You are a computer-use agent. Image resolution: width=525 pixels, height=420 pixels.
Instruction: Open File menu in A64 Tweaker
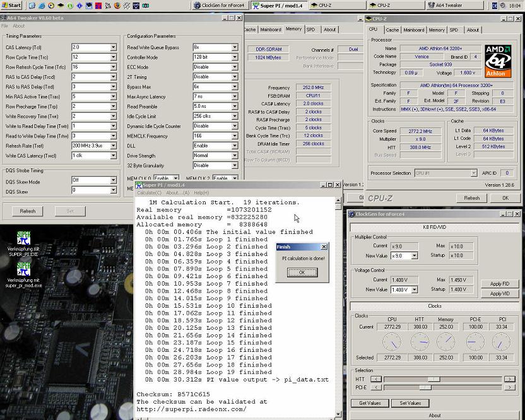[x=4, y=26]
